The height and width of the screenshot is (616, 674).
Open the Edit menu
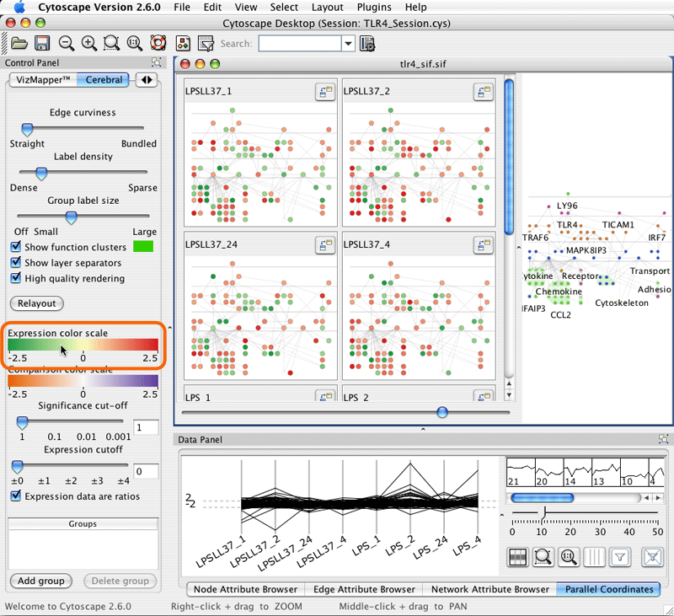click(212, 8)
